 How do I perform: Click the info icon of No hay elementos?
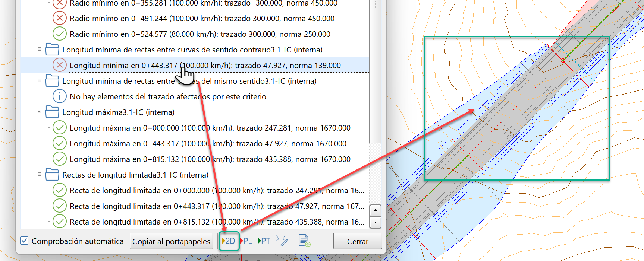point(59,96)
